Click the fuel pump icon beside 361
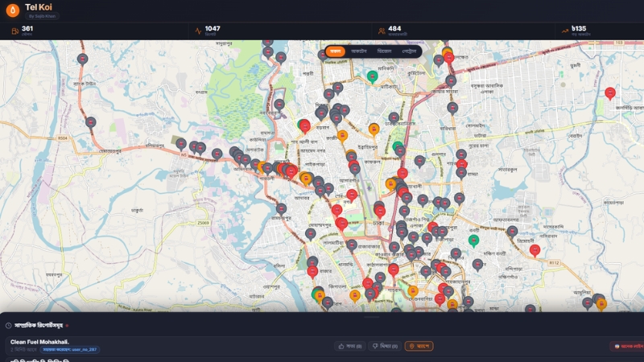The image size is (644, 362). [x=14, y=31]
